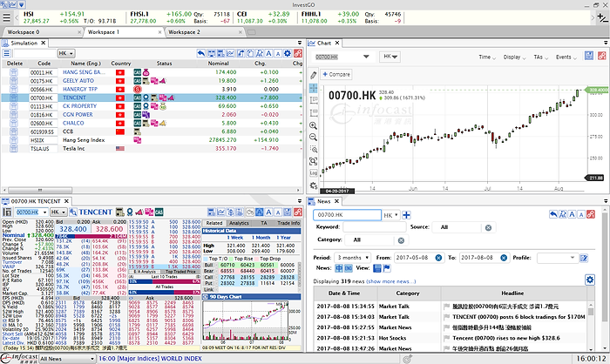The height and width of the screenshot is (364, 610).
Task: Clear the From date 2017-05-08
Action: (438, 258)
